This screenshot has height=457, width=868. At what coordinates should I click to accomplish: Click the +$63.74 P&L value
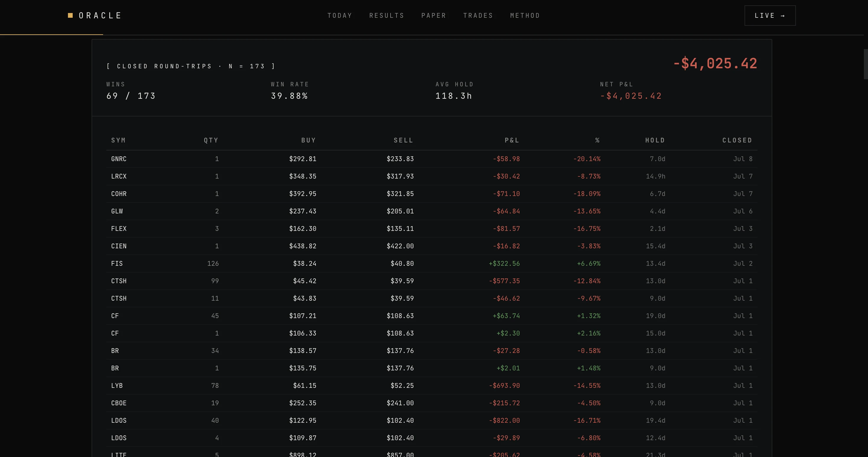click(x=506, y=316)
